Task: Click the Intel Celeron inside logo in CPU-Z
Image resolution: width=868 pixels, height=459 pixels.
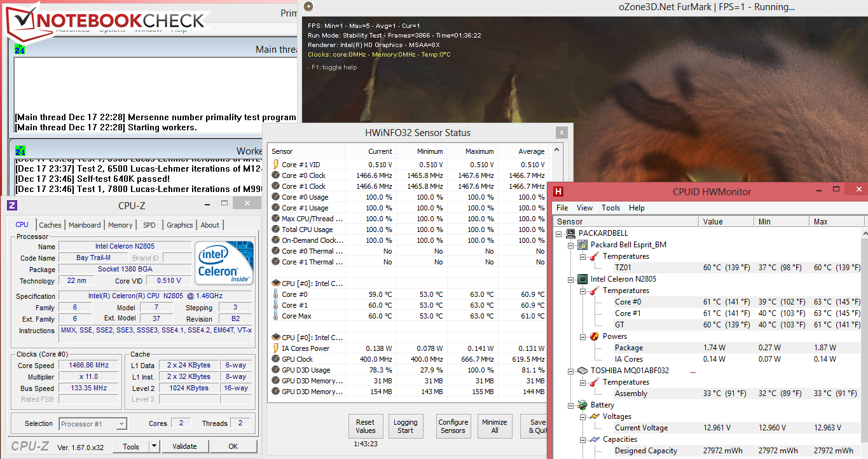Action: click(223, 263)
